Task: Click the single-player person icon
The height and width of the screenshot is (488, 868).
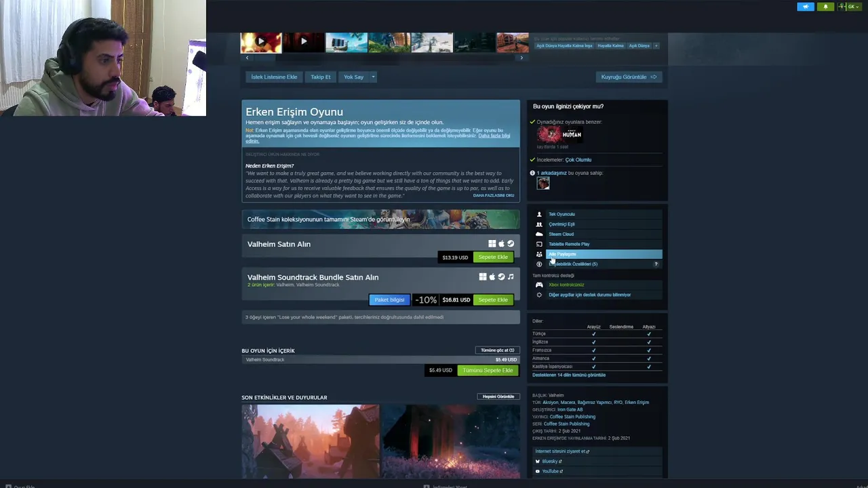Action: [x=539, y=214]
